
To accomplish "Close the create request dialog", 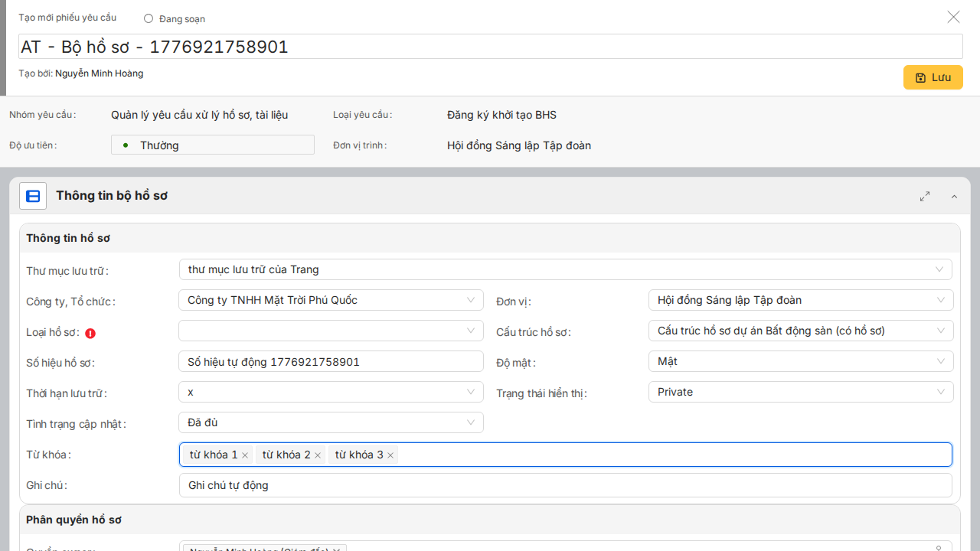I will tap(953, 17).
